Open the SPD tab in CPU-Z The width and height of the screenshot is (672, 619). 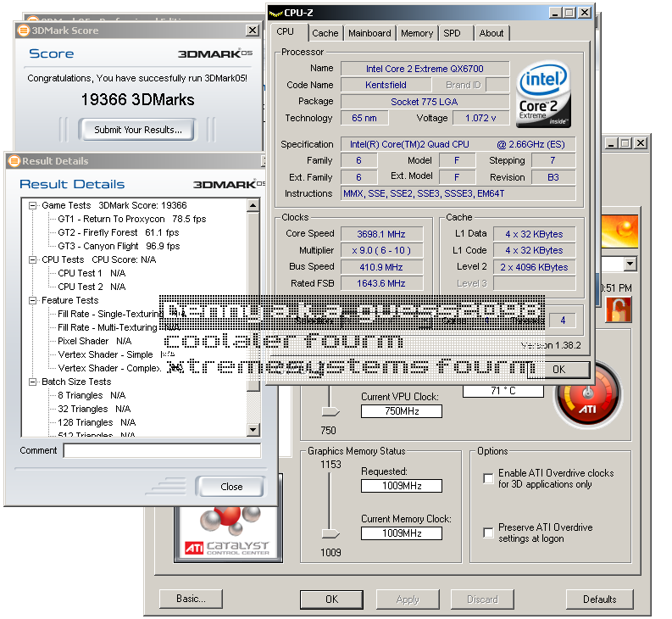(x=452, y=33)
